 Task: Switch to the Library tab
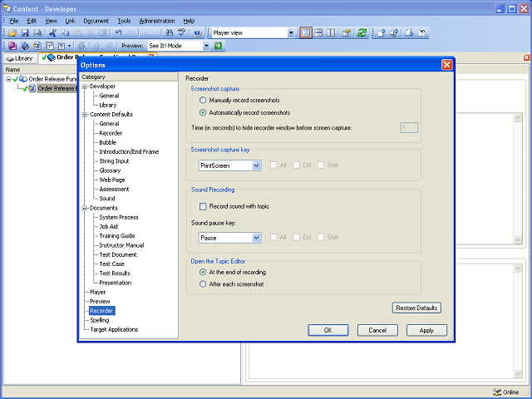click(x=20, y=58)
